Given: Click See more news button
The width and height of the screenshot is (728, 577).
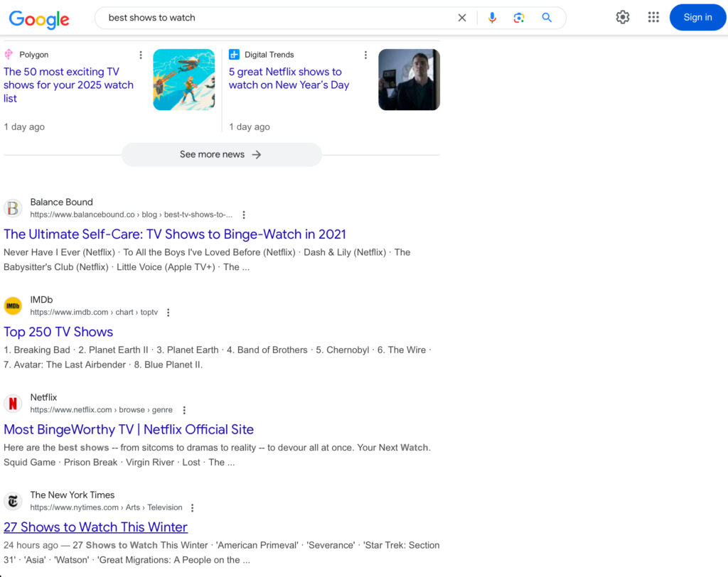Looking at the screenshot, I should point(222,155).
